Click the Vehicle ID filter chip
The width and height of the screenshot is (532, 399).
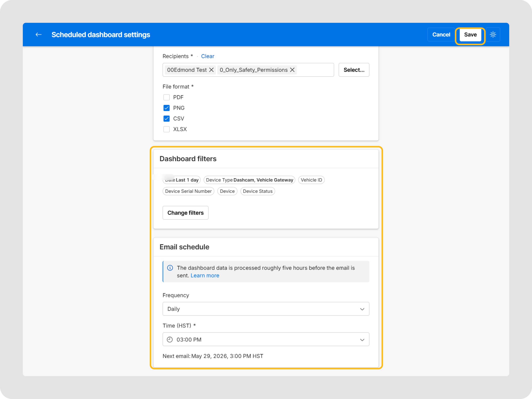coord(311,180)
